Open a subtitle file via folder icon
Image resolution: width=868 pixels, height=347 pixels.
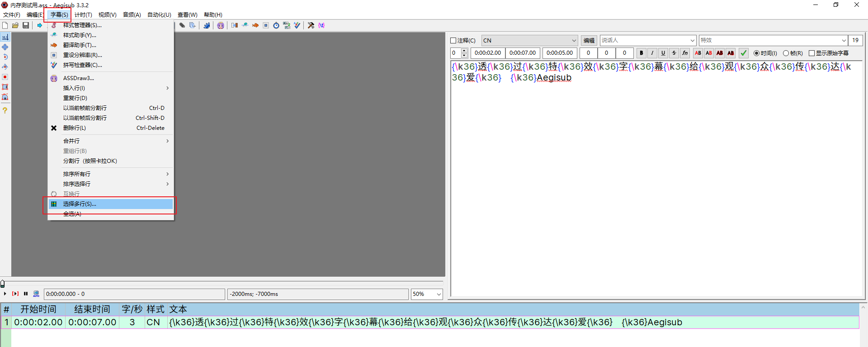coord(15,25)
